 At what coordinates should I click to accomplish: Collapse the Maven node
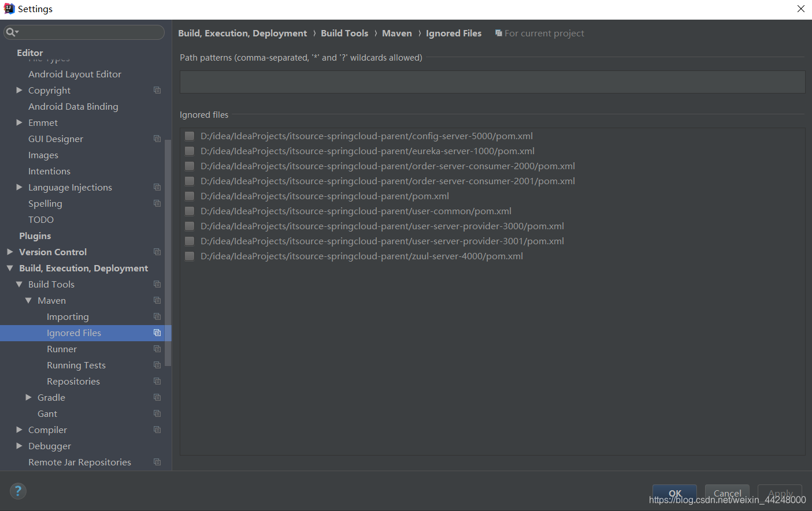point(28,300)
